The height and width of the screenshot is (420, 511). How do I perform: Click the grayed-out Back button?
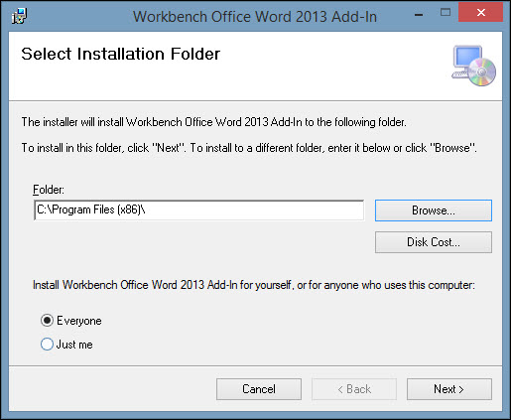pyautogui.click(x=354, y=389)
